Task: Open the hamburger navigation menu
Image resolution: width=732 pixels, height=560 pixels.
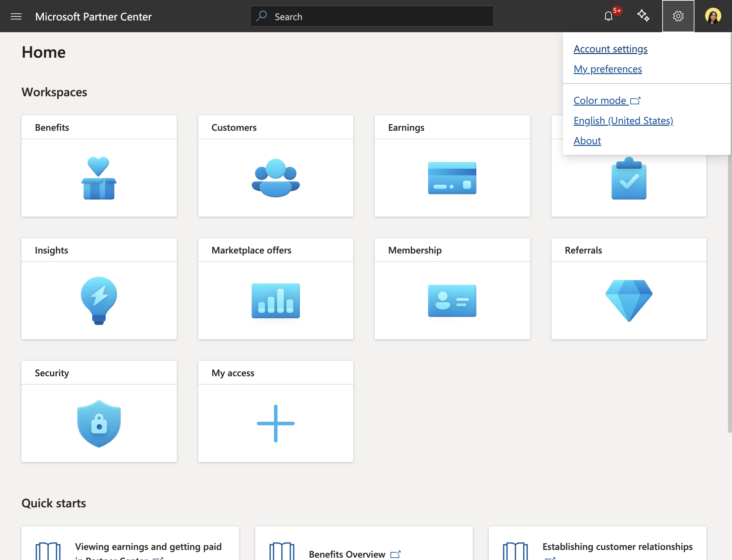Action: pyautogui.click(x=16, y=16)
